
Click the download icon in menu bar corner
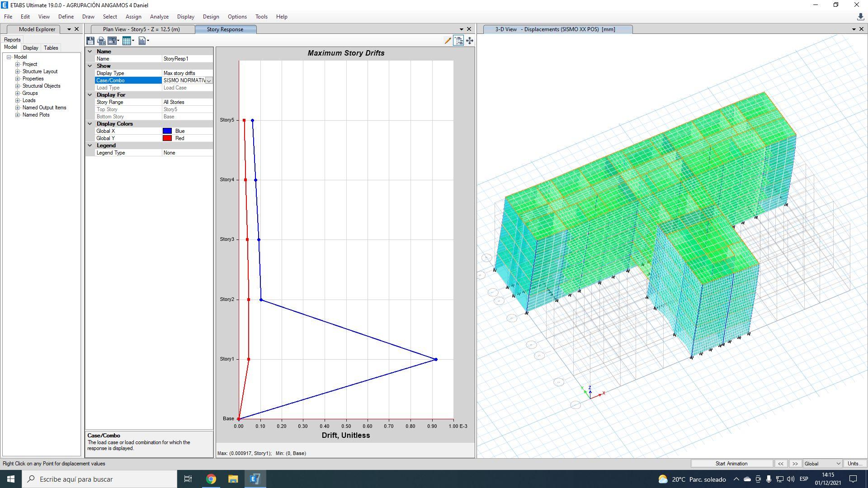[860, 17]
